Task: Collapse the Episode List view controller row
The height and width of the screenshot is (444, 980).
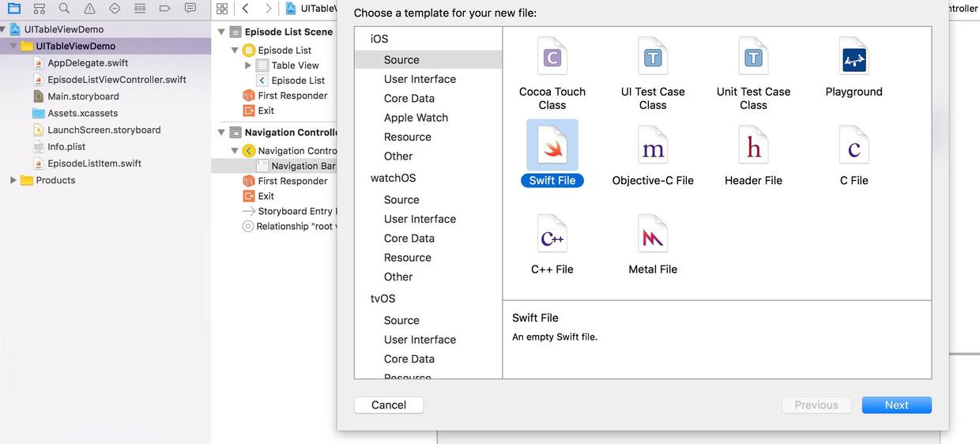Action: [235, 50]
